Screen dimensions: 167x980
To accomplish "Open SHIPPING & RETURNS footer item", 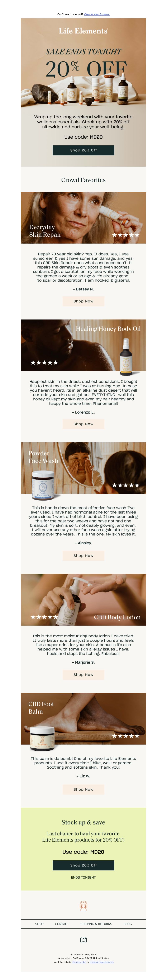I will point(96,924).
